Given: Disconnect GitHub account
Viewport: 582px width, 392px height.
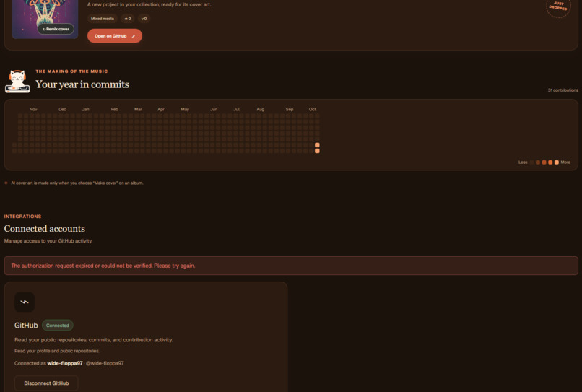Looking at the screenshot, I should tap(46, 383).
